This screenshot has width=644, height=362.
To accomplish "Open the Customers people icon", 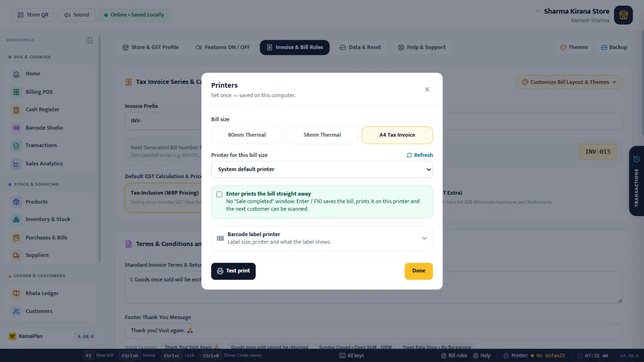I will pos(17,311).
